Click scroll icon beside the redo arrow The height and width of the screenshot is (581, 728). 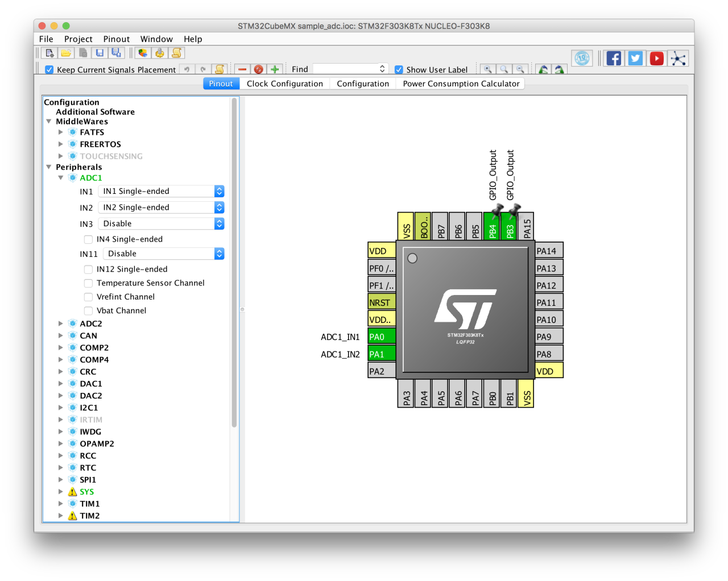click(220, 69)
